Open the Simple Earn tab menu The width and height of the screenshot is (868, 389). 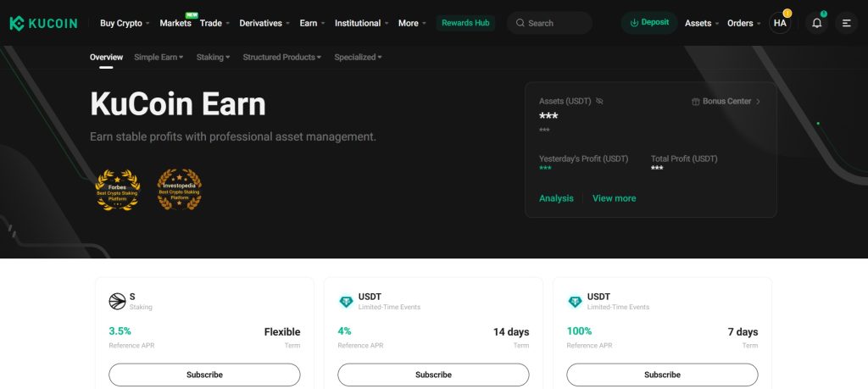(159, 57)
